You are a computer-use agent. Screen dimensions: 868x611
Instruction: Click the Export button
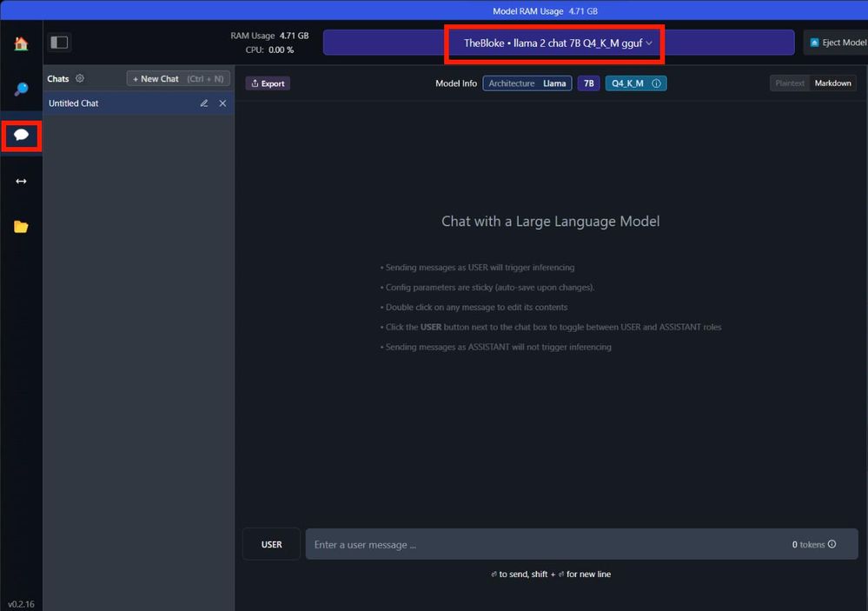coord(268,83)
